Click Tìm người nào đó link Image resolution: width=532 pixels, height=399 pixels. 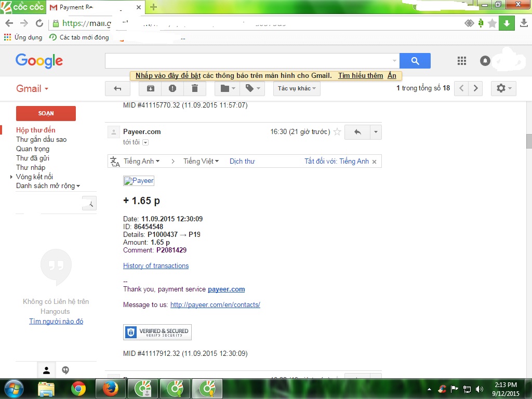(56, 321)
